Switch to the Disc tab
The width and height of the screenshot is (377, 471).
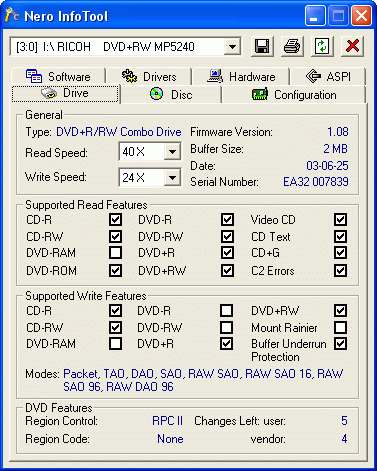click(x=171, y=95)
